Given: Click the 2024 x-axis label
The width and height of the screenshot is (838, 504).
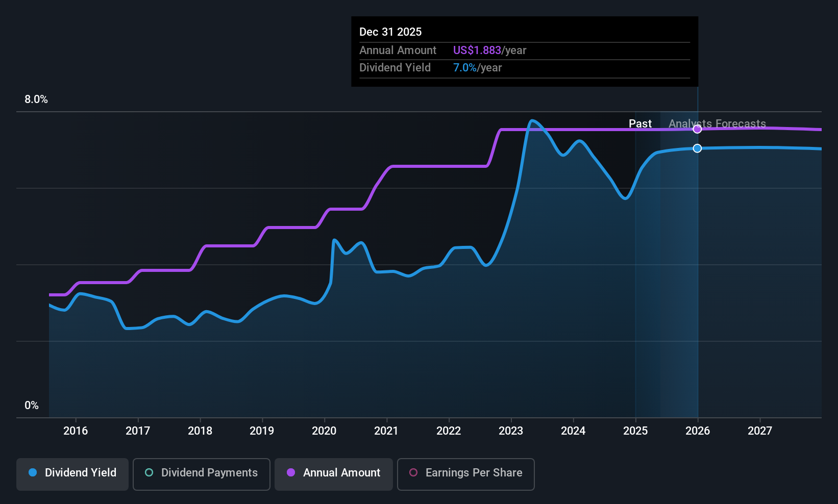Looking at the screenshot, I should pos(573,431).
